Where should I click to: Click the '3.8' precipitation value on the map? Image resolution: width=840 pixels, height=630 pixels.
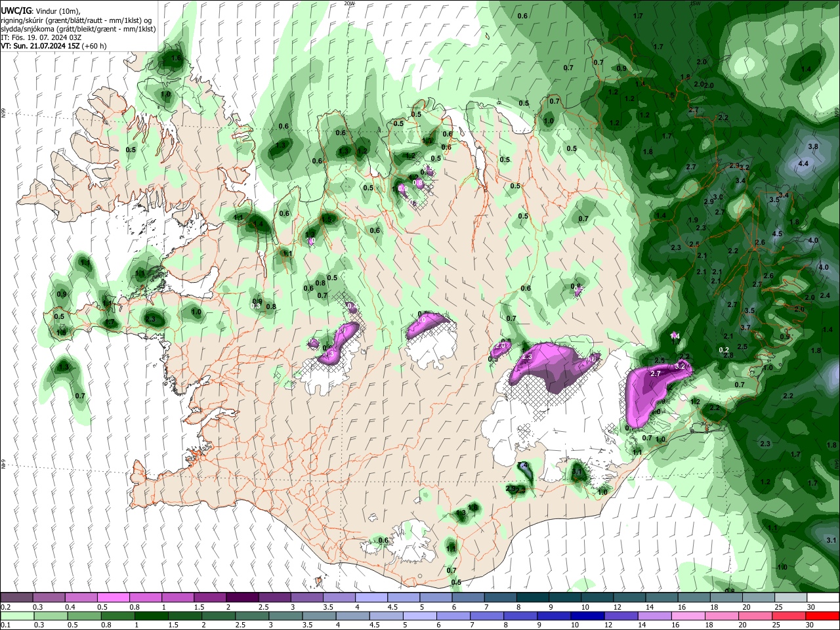(812, 146)
